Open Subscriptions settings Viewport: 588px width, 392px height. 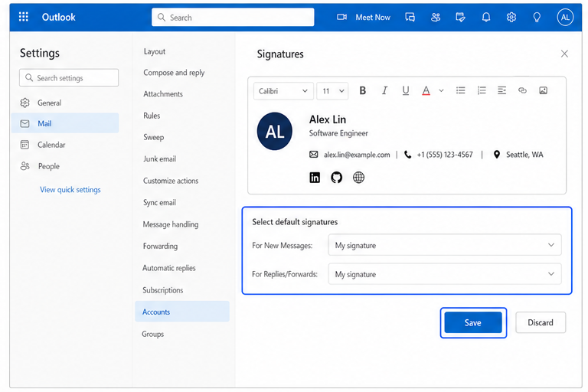163,290
